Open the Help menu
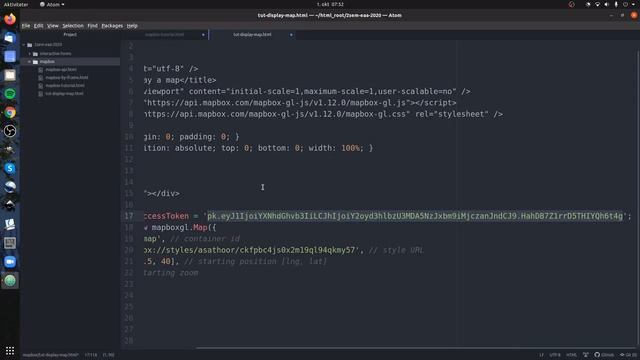Viewport: 640px width, 360px height. point(132,26)
